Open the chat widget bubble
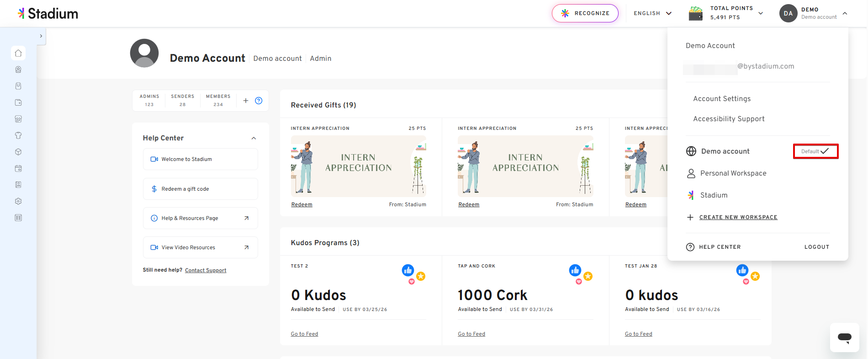Image resolution: width=868 pixels, height=359 pixels. (x=844, y=338)
